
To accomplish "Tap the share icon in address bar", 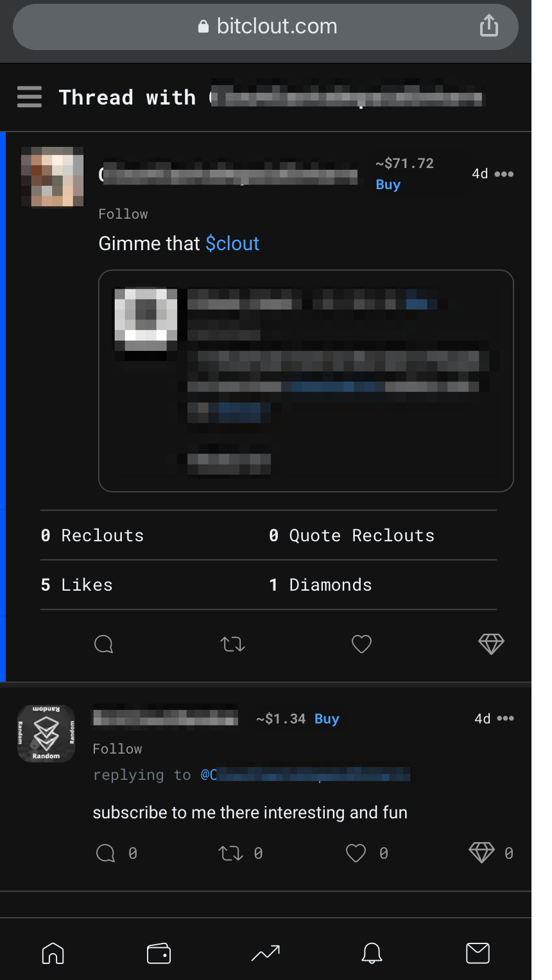I will [x=489, y=26].
